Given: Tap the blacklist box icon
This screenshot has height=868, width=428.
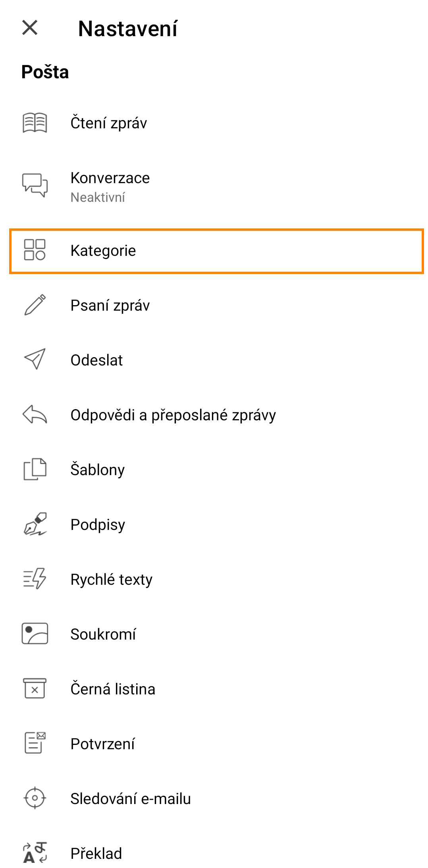Looking at the screenshot, I should (x=35, y=688).
